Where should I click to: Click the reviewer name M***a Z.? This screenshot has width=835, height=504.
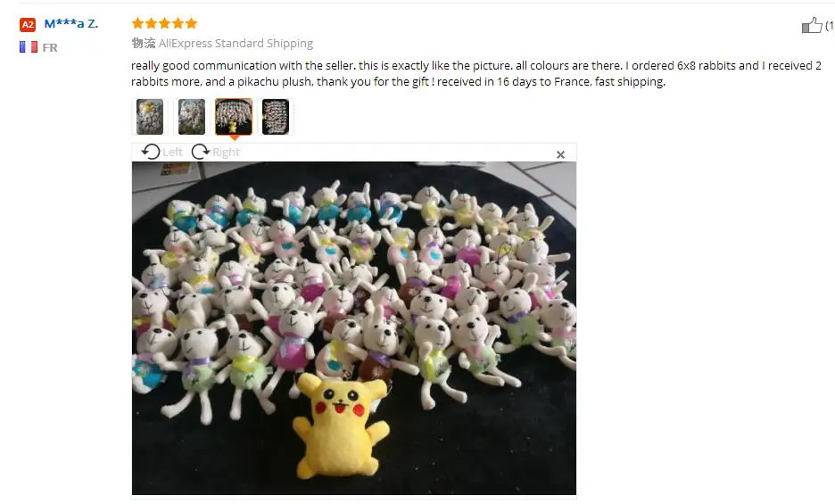[71, 23]
